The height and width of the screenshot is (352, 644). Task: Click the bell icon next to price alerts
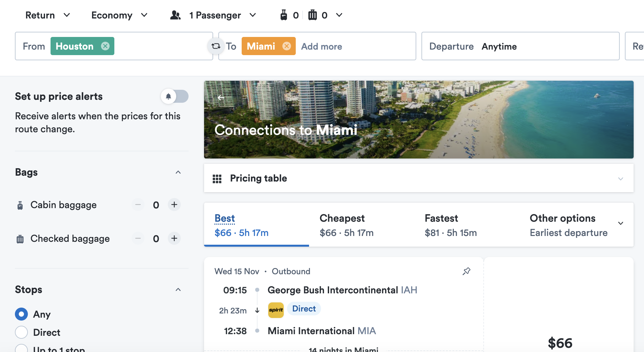pos(168,96)
